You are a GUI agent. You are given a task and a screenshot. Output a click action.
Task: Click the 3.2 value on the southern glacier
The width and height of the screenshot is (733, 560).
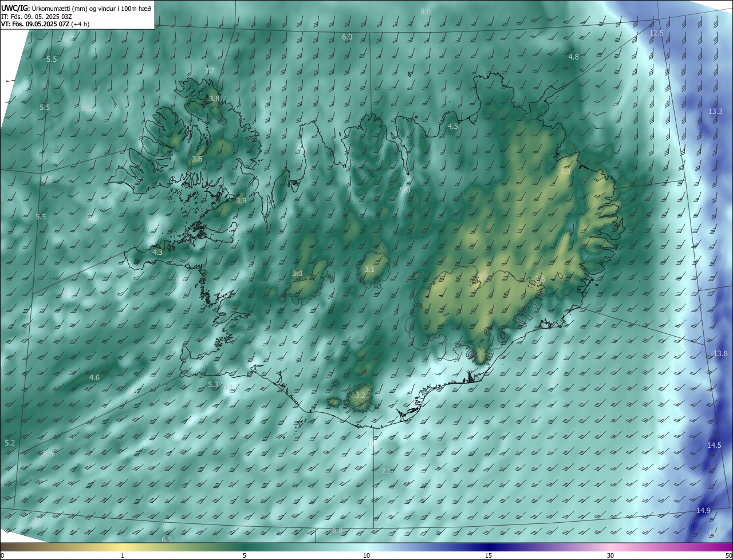click(x=360, y=395)
